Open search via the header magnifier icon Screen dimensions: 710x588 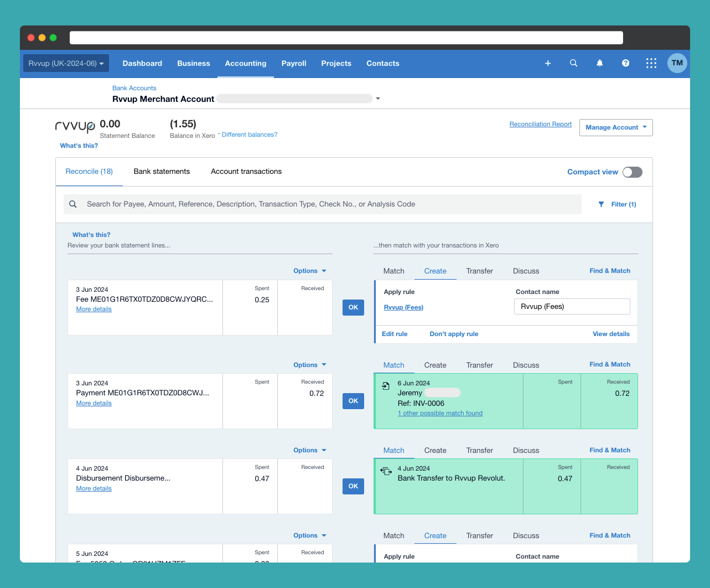pyautogui.click(x=573, y=63)
